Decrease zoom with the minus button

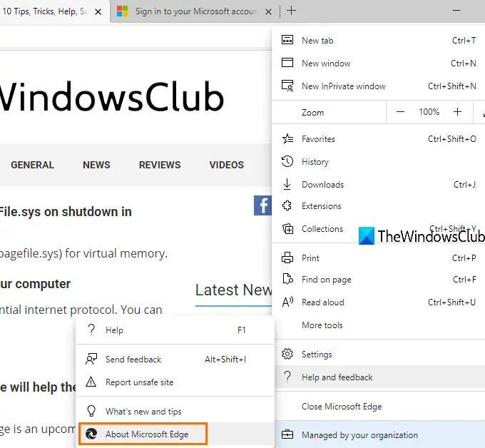[400, 112]
